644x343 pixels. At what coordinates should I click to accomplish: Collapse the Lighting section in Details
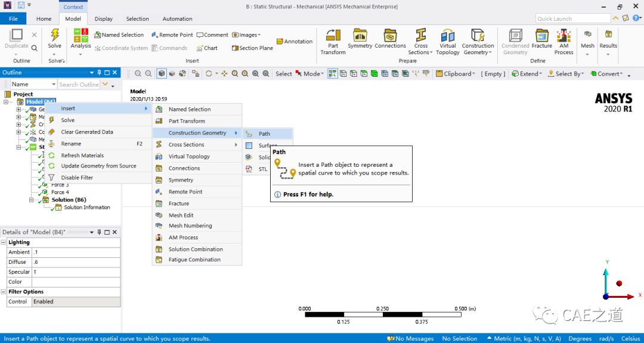tap(4, 243)
